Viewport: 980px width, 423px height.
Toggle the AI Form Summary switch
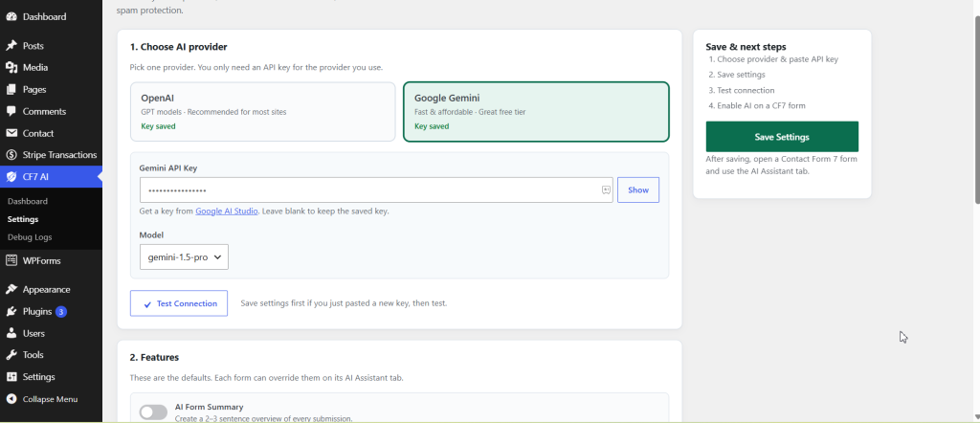153,412
